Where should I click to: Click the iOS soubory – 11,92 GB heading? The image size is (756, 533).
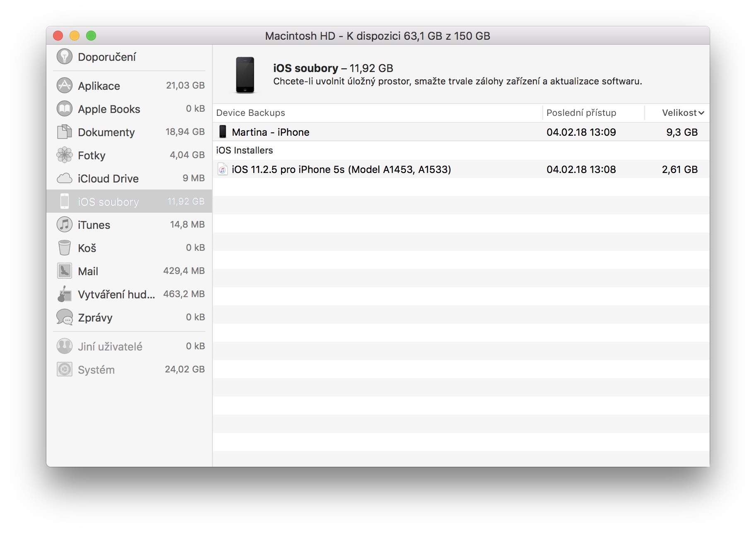[333, 68]
